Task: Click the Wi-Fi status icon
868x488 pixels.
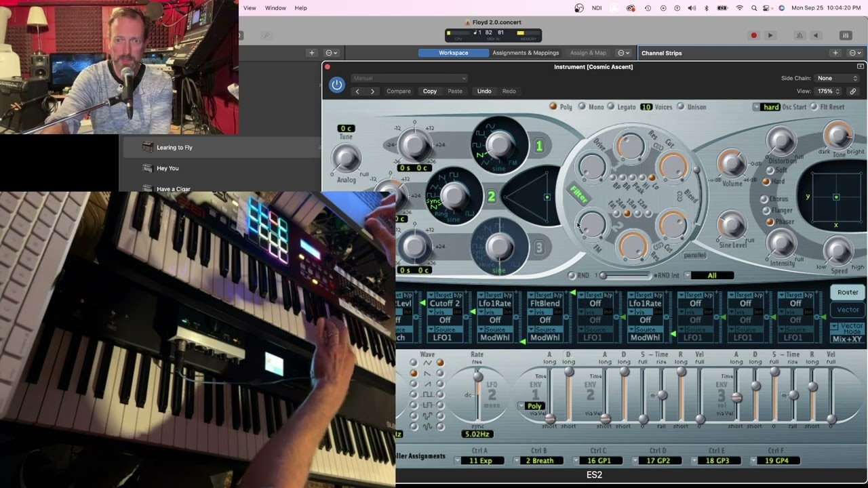Action: (x=739, y=8)
